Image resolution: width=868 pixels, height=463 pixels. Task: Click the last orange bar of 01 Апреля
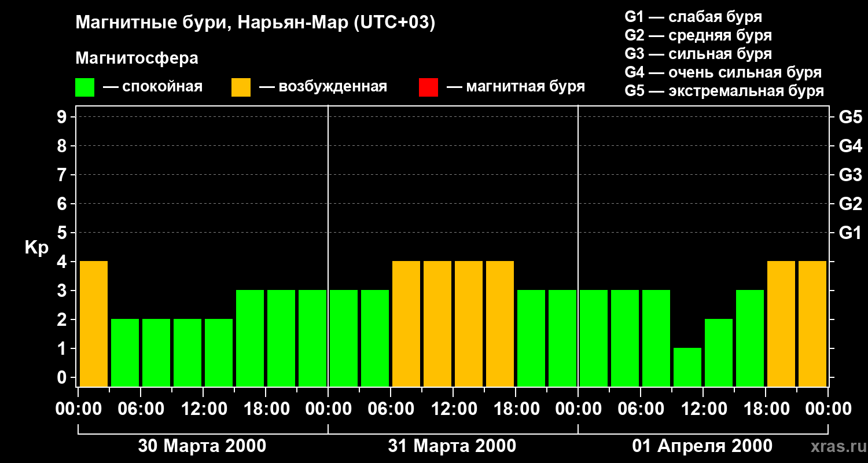[x=812, y=324]
